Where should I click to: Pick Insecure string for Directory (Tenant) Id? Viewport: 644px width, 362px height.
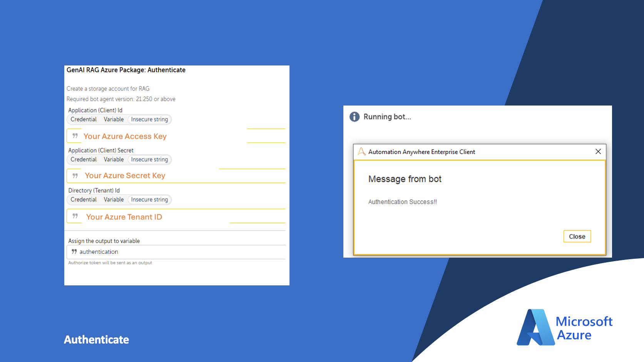click(149, 199)
